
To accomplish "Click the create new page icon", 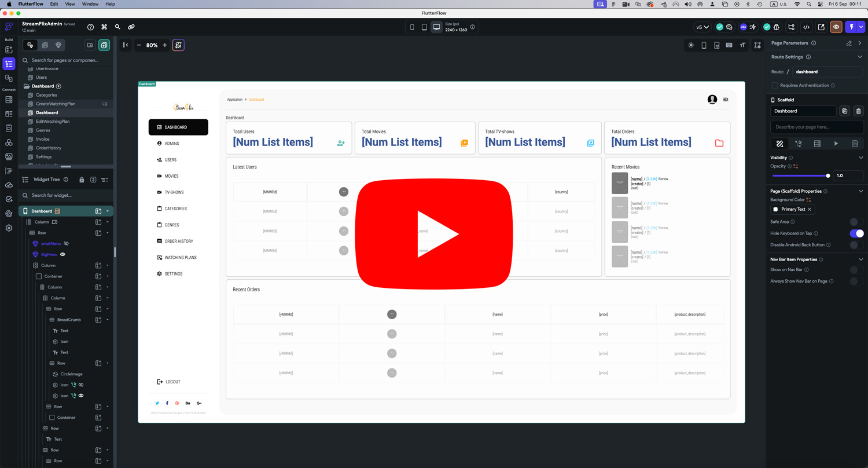I will pos(104,45).
